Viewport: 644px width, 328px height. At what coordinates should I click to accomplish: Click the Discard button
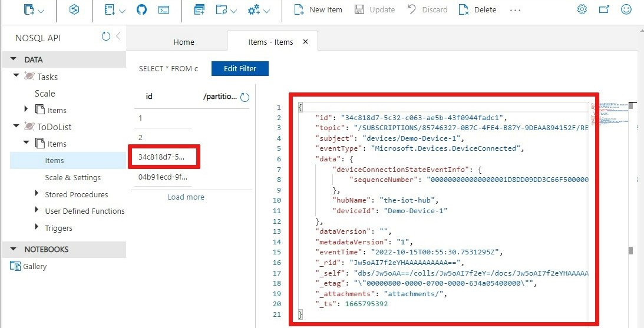(x=427, y=10)
